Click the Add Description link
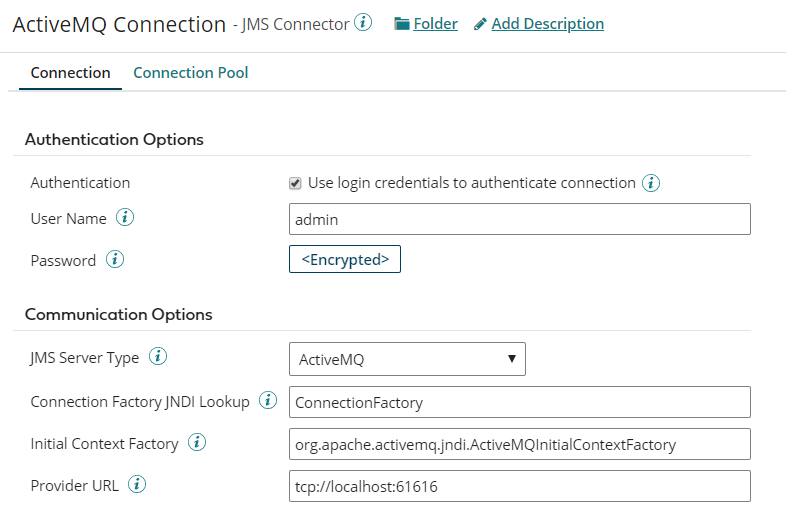Image resolution: width=786 pixels, height=530 pixels. (x=547, y=24)
